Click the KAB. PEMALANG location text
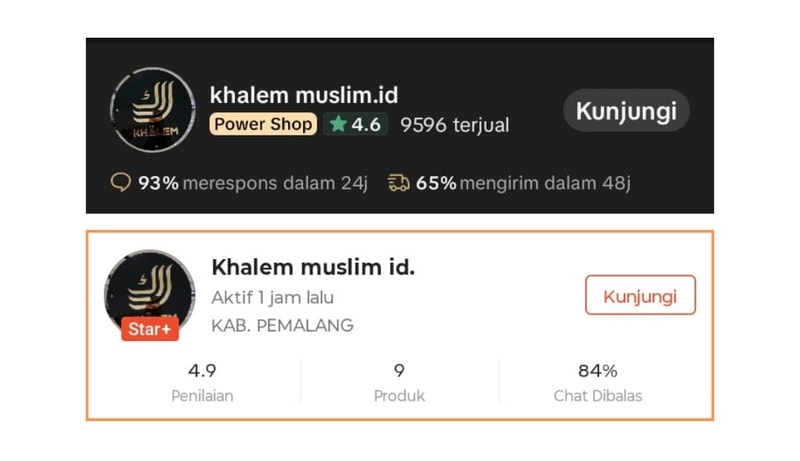This screenshot has height=461, width=800. [282, 325]
